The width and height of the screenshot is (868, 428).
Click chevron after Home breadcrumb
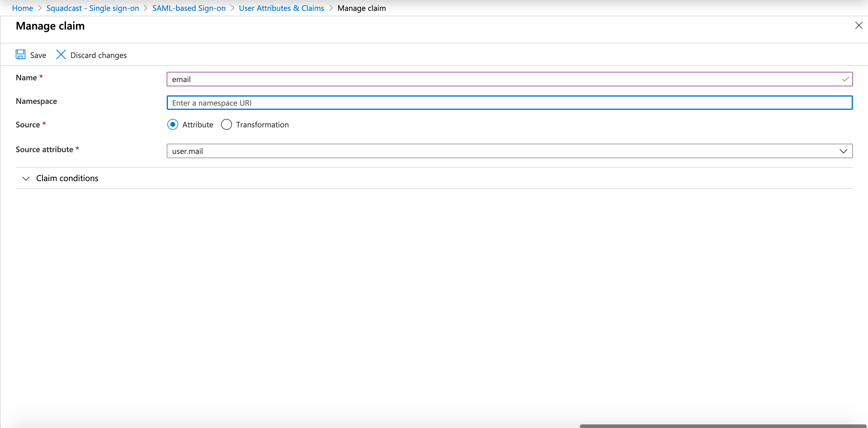point(40,8)
